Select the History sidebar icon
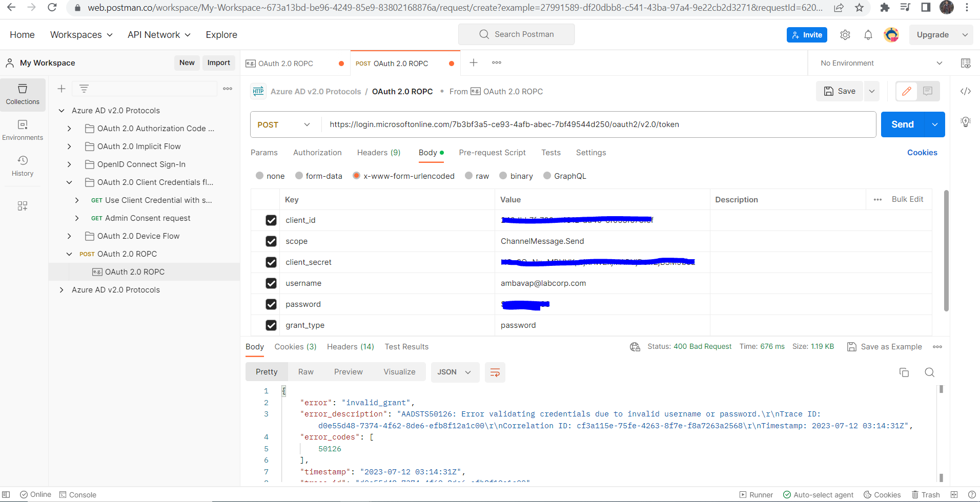This screenshot has height=502, width=980. [23, 166]
